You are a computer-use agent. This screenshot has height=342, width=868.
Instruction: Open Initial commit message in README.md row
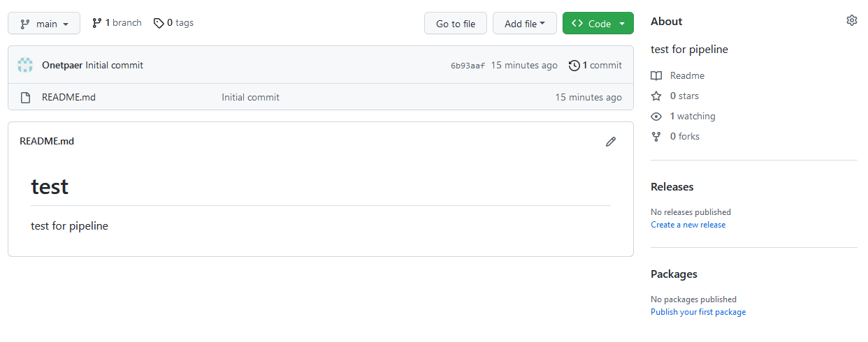pyautogui.click(x=250, y=97)
